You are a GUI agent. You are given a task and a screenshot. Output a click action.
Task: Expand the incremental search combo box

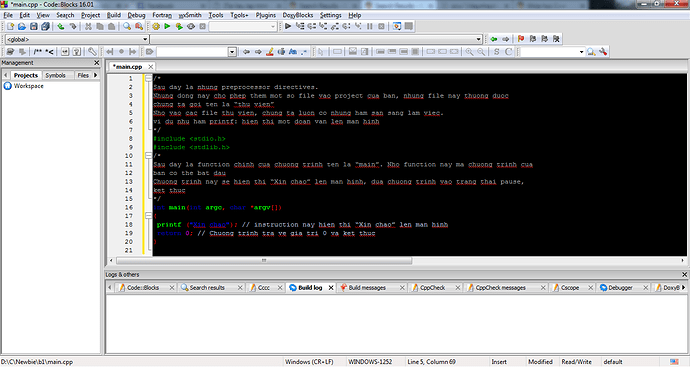tap(232, 52)
